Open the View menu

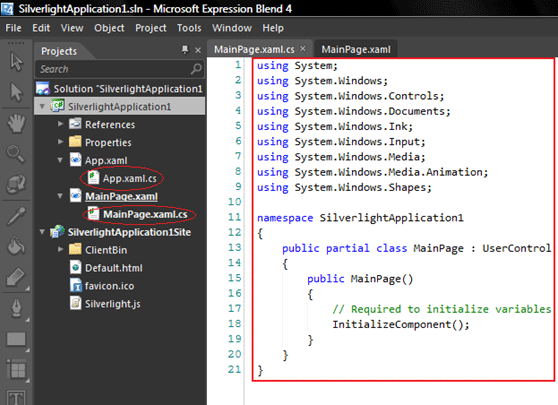(x=72, y=28)
